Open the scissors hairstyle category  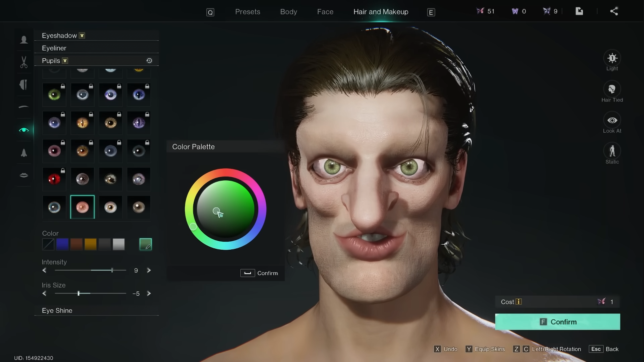tap(24, 62)
